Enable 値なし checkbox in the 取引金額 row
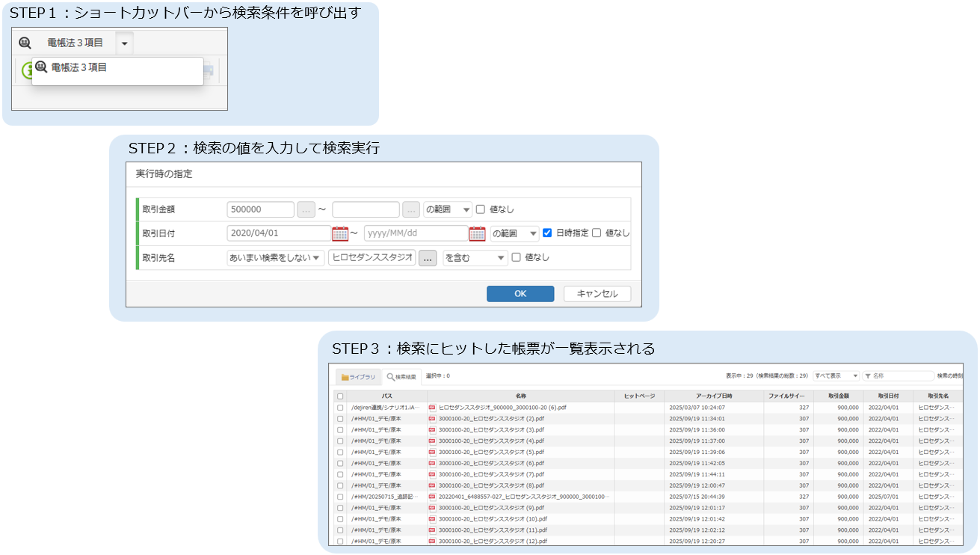The width and height of the screenshot is (980, 555). tap(481, 209)
